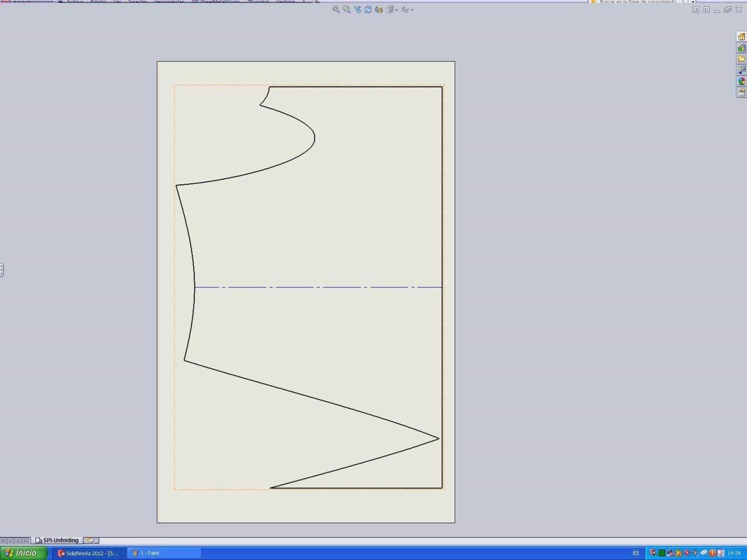Switch to SolidWorks 2012 taskbar button

(x=89, y=553)
